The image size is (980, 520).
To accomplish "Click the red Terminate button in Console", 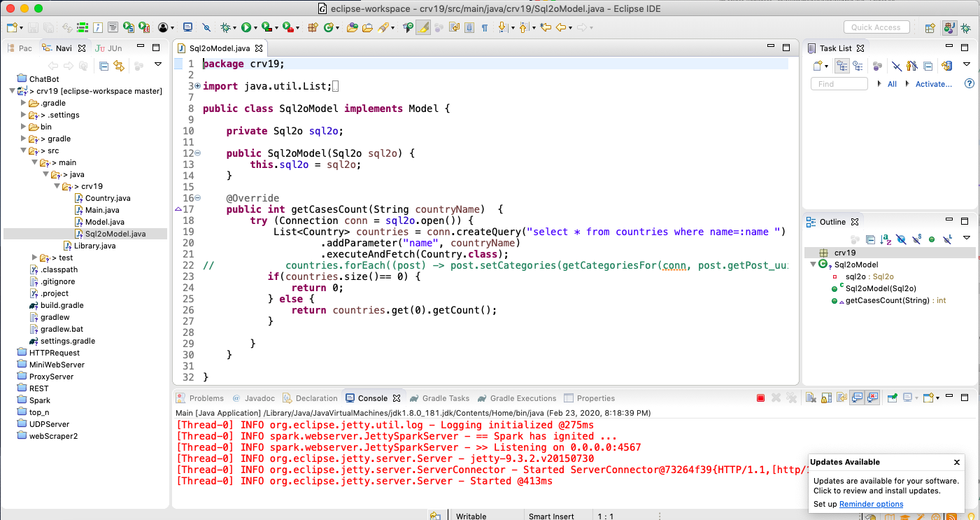I will (760, 398).
